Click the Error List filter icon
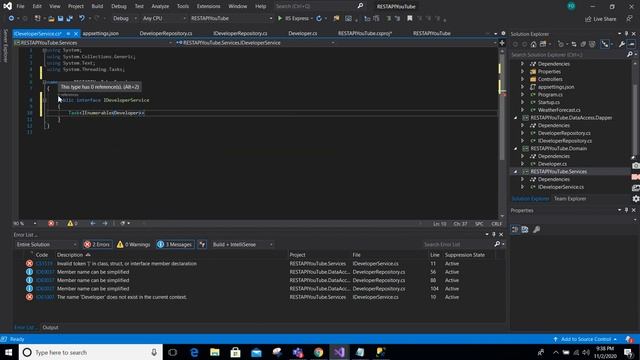 tap(202, 244)
